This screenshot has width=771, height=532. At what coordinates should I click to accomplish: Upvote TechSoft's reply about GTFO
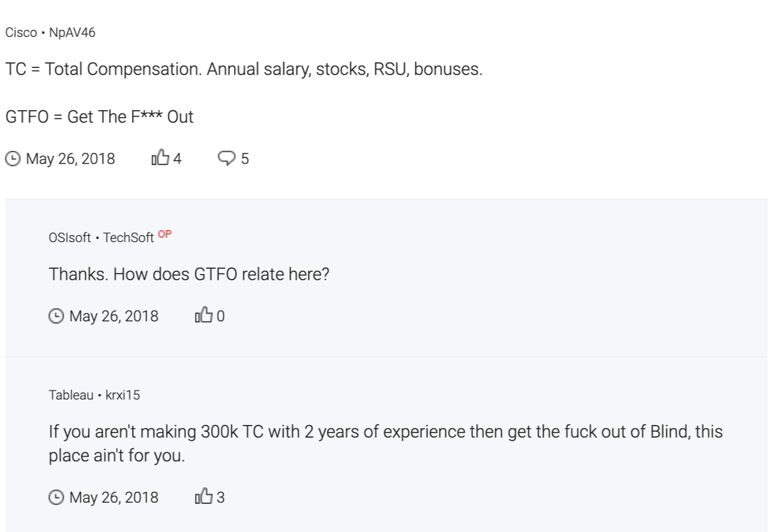click(204, 315)
